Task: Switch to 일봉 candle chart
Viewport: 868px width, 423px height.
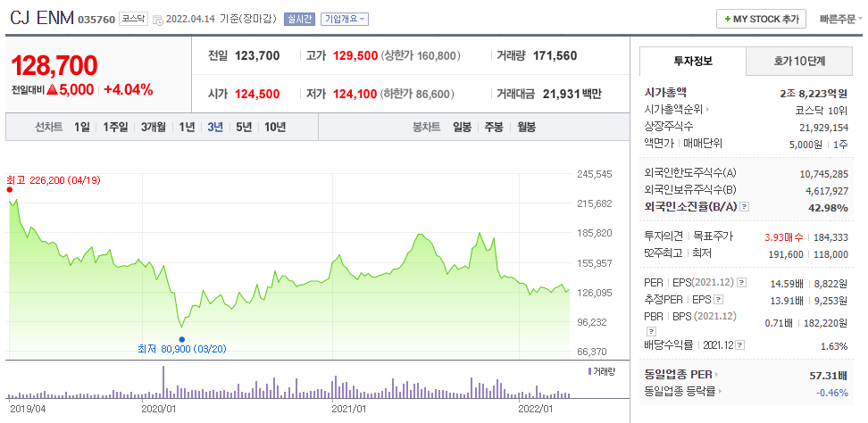Action: [x=462, y=128]
